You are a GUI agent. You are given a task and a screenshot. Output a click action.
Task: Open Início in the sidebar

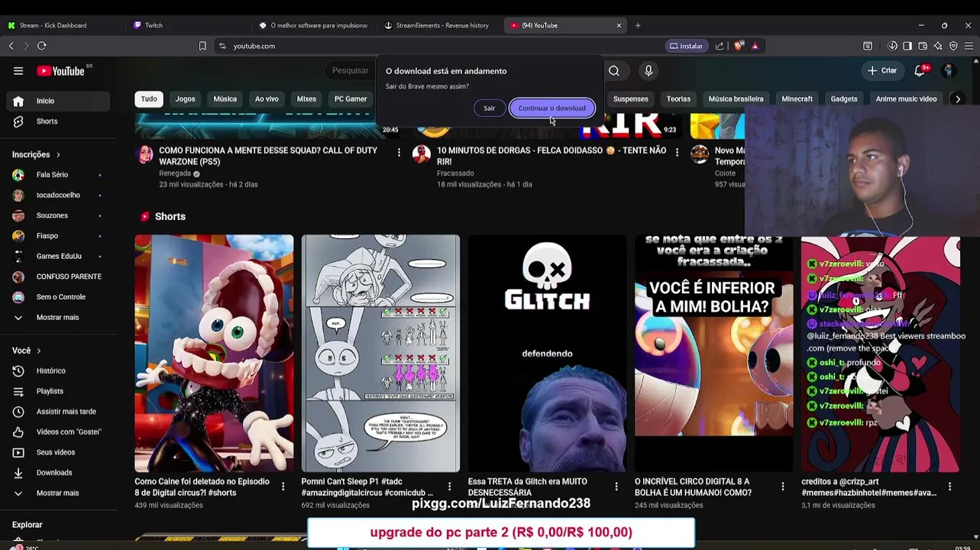[x=58, y=101]
